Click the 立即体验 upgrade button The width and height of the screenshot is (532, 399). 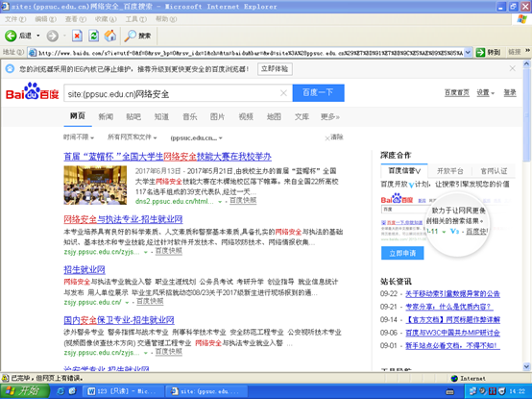click(275, 69)
